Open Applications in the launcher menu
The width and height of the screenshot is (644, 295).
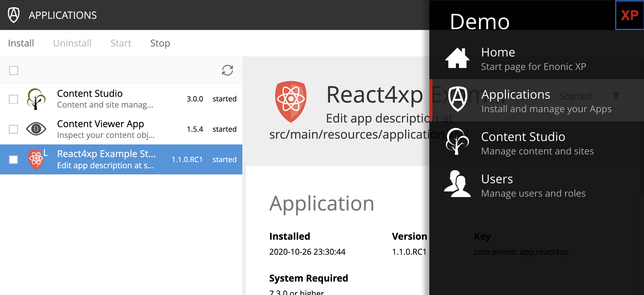[x=536, y=100]
